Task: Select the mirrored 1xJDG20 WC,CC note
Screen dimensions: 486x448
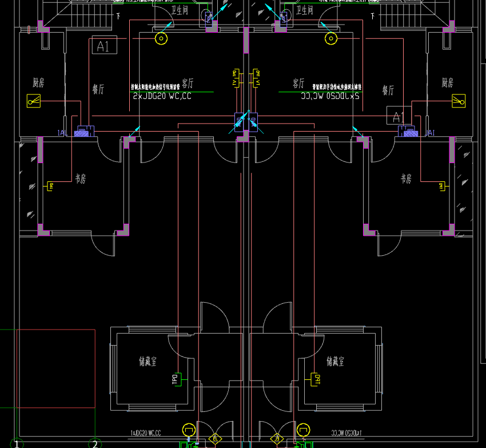Action: coord(346,433)
